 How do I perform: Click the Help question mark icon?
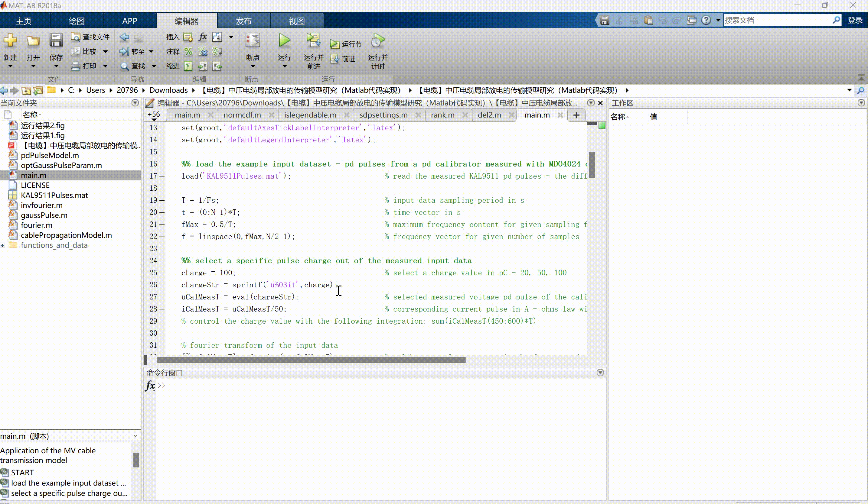point(706,20)
